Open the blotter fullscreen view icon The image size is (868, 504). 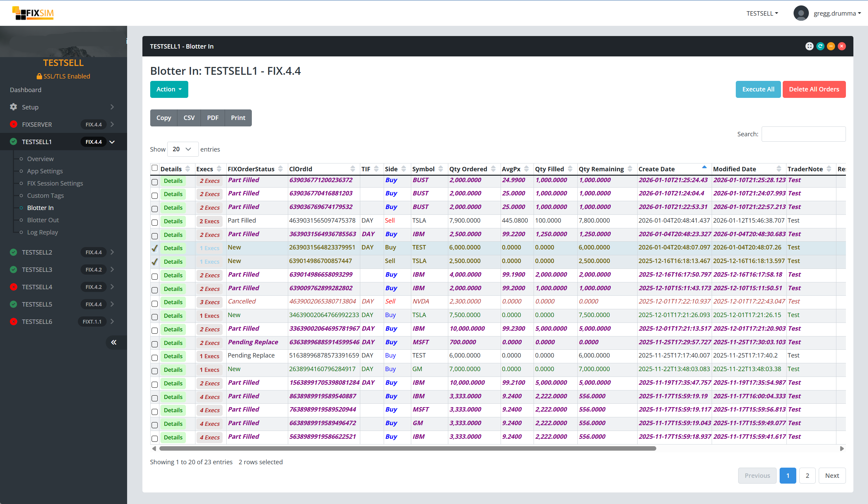click(x=809, y=46)
